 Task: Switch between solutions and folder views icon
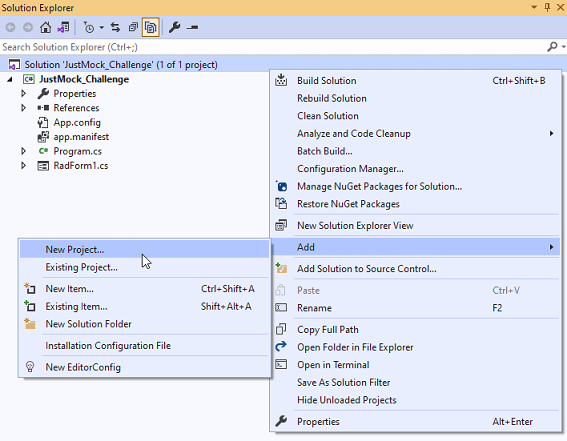pyautogui.click(x=63, y=27)
